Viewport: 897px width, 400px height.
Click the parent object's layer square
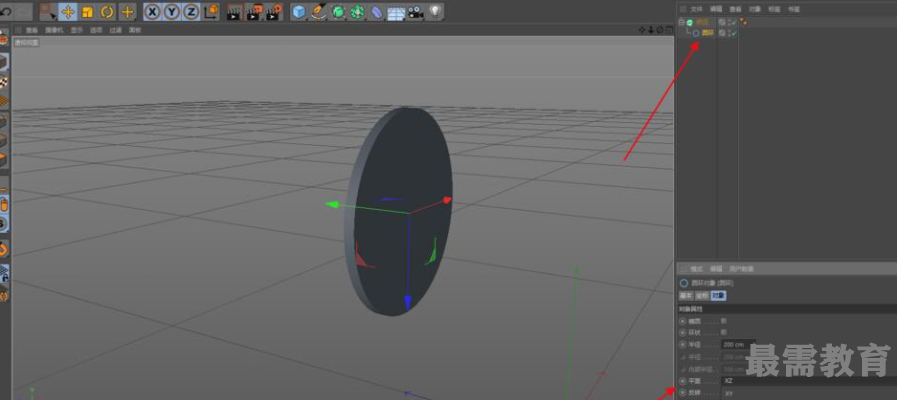click(723, 22)
